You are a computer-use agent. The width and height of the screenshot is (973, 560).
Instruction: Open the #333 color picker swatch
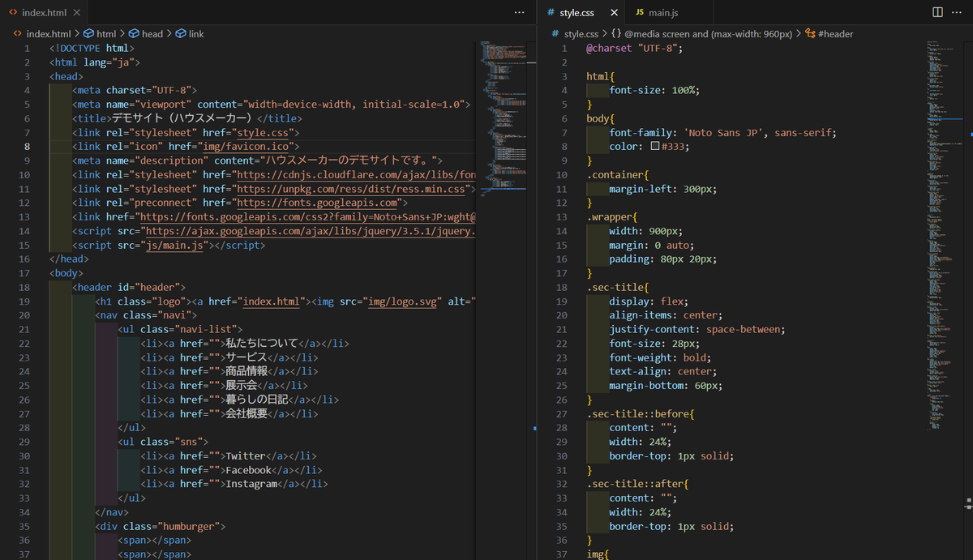655,147
